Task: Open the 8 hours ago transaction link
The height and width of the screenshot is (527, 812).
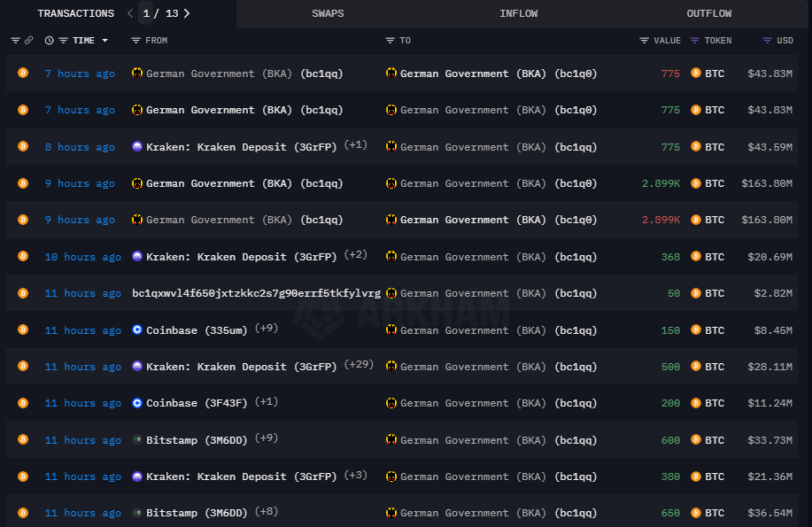Action: [80, 147]
